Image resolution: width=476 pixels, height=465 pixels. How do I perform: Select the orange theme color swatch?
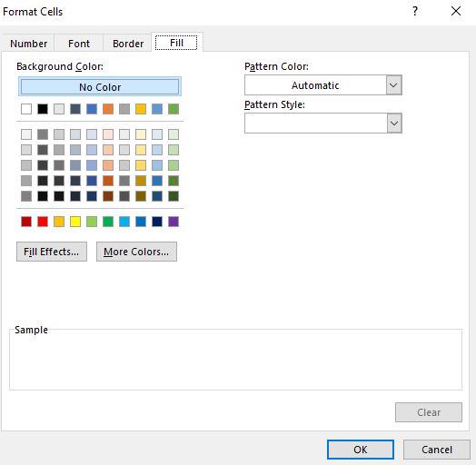108,109
